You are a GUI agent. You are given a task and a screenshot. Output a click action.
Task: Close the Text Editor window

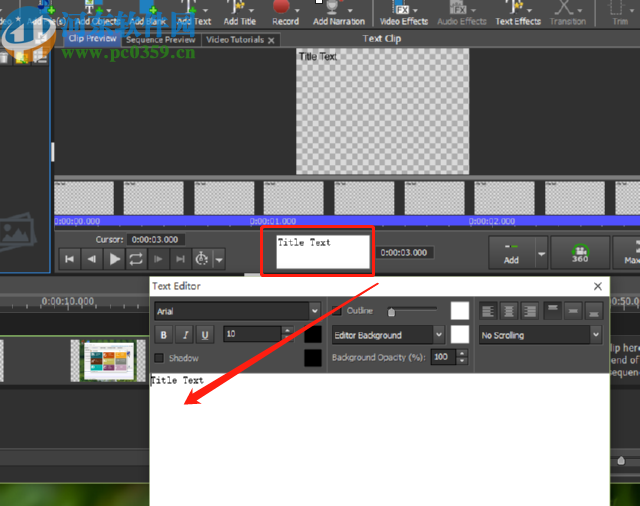coord(598,286)
